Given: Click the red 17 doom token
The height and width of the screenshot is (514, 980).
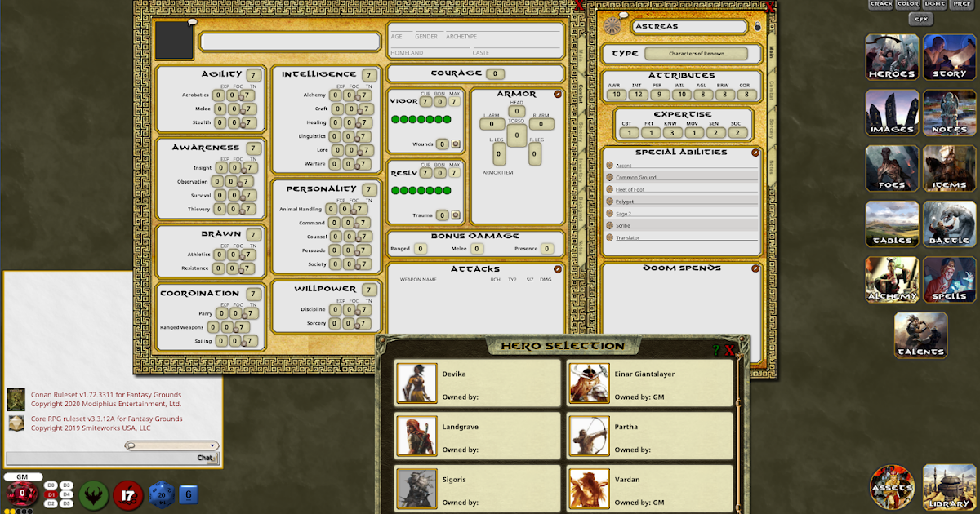Looking at the screenshot, I should [128, 495].
